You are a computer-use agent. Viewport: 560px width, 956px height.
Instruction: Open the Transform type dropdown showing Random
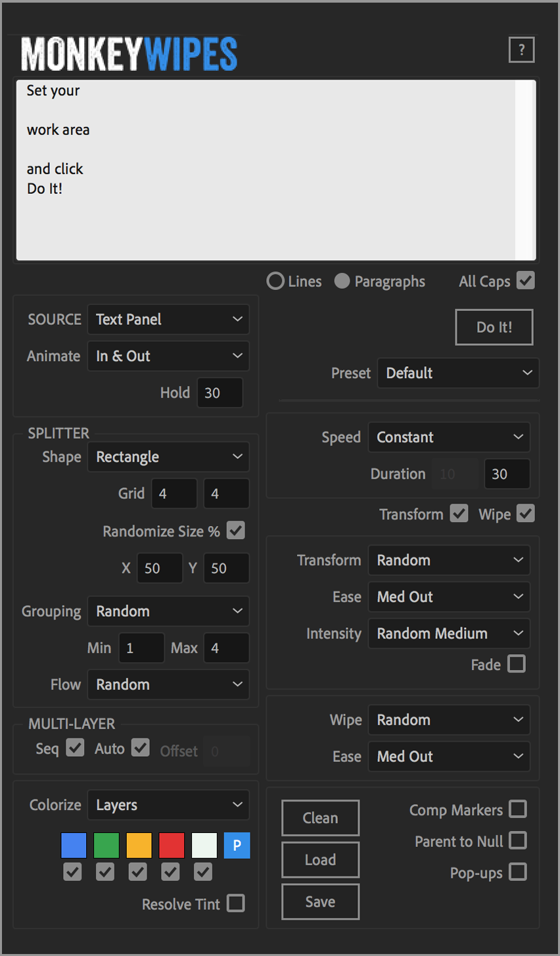449,560
